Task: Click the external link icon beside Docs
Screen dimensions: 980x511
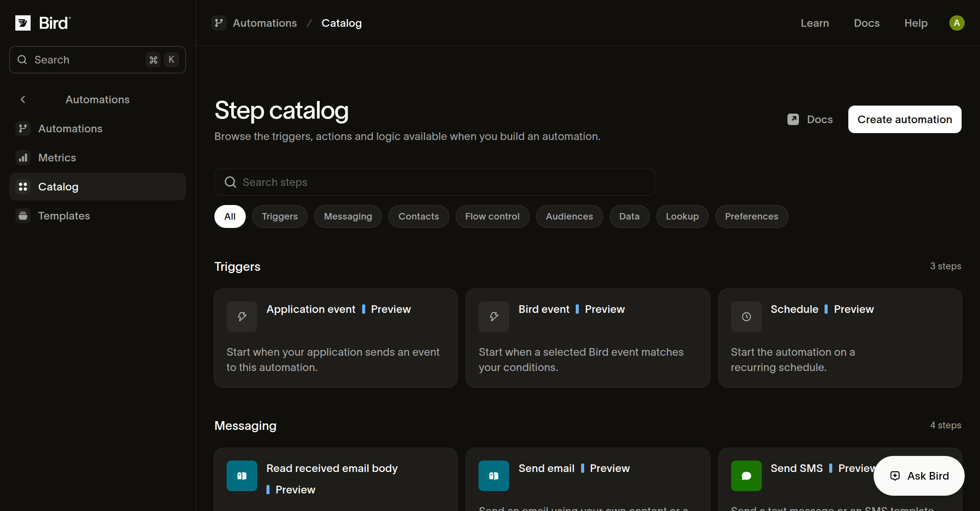Action: coord(793,119)
